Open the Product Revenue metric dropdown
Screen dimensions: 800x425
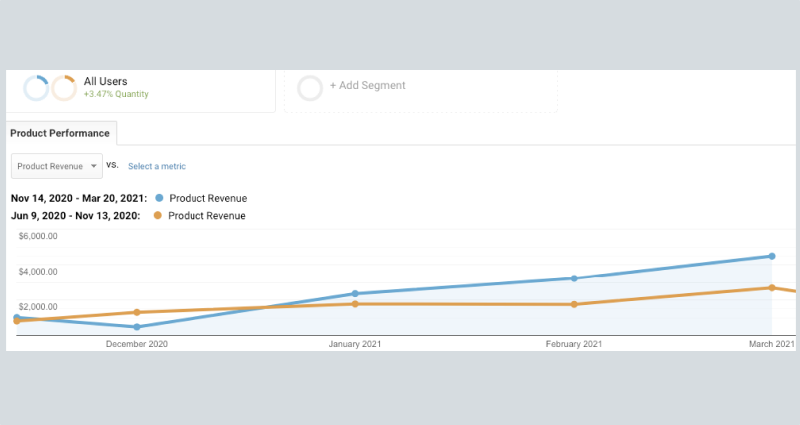tap(57, 166)
